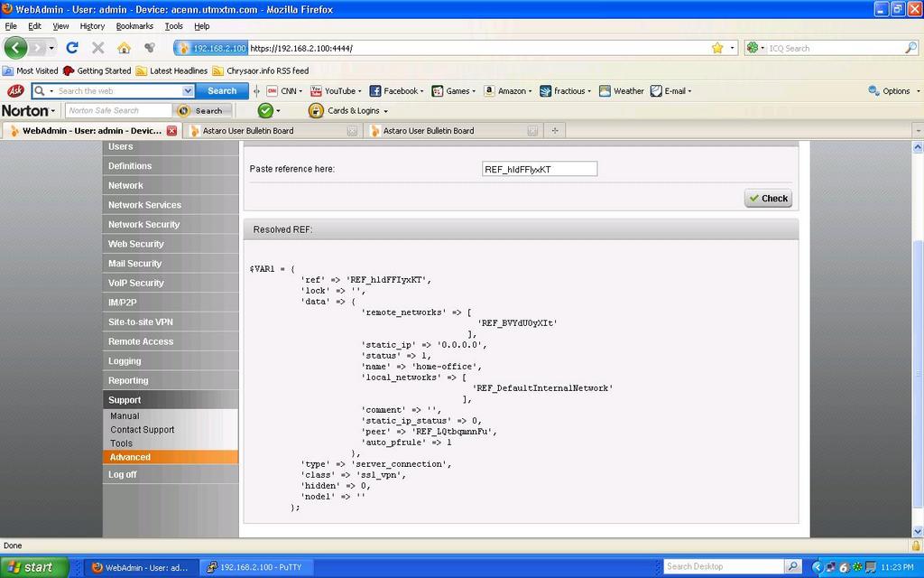Open the new tab plus button
The height and width of the screenshot is (578, 924).
coord(555,130)
